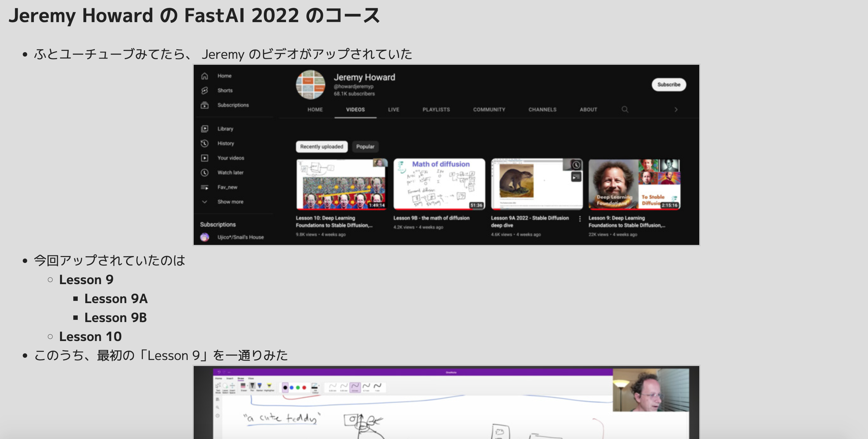Open the COMMUNITY tab
This screenshot has height=439, width=868.
(489, 109)
